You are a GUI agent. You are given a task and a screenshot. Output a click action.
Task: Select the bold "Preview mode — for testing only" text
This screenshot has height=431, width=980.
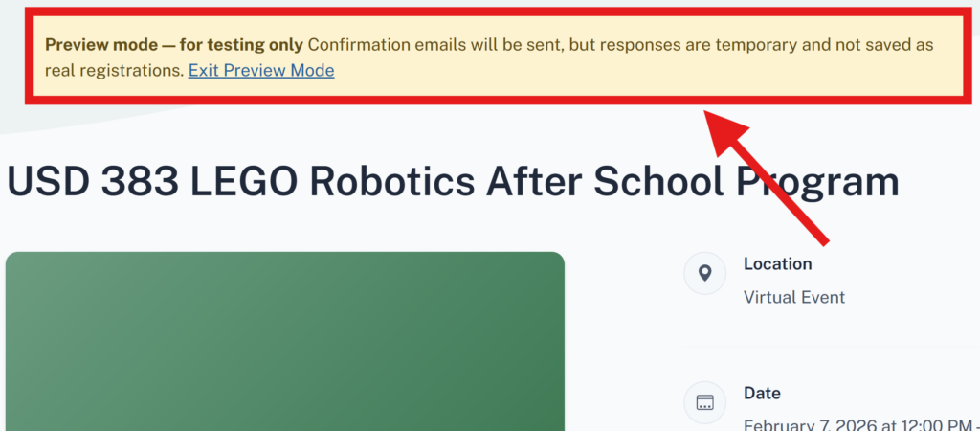point(174,45)
